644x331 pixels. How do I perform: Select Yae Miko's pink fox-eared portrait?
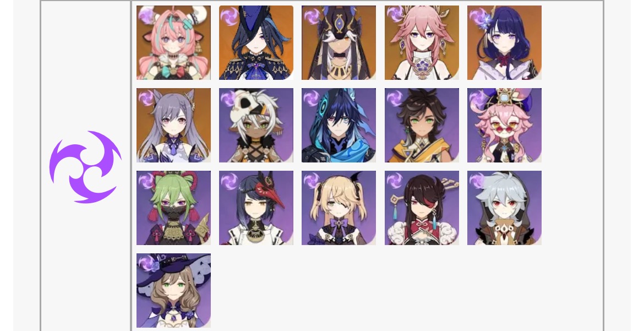pos(422,43)
